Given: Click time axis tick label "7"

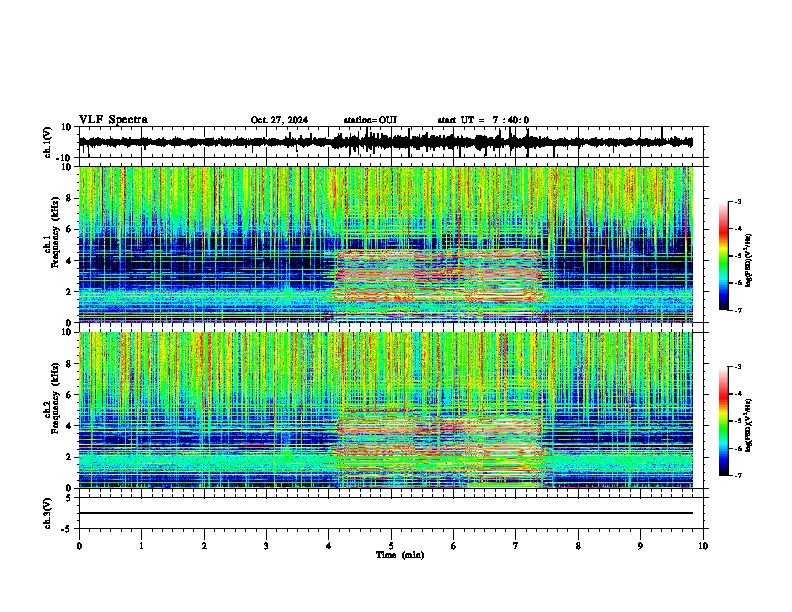Looking at the screenshot, I should pos(516,546).
